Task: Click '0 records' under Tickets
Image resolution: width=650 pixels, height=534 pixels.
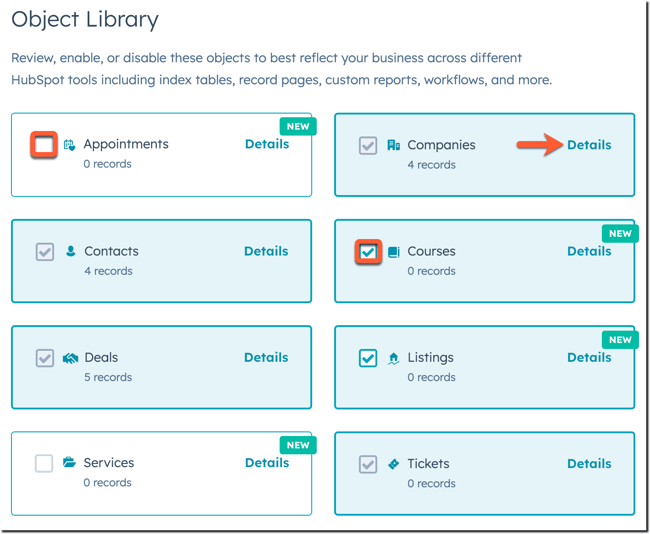Action: tap(432, 483)
